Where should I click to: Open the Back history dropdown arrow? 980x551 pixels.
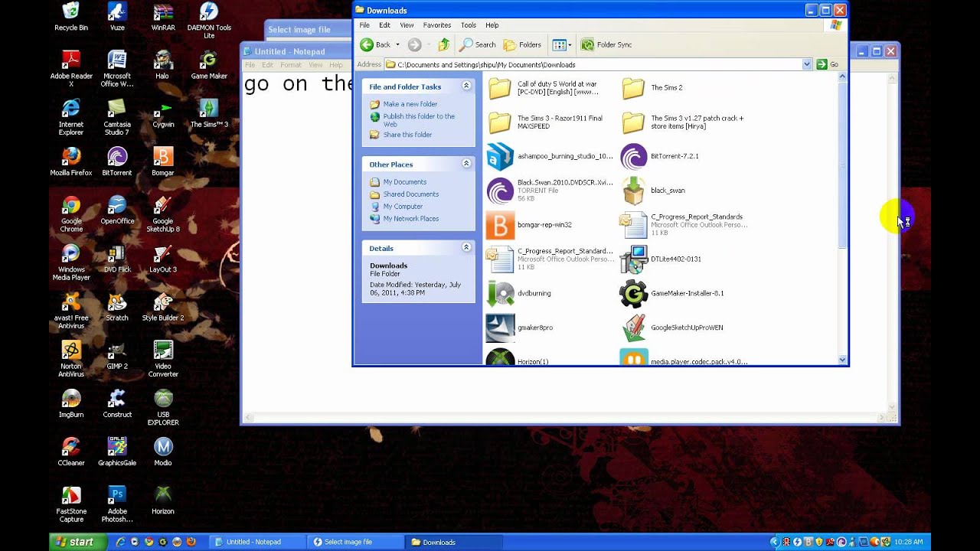click(x=397, y=44)
